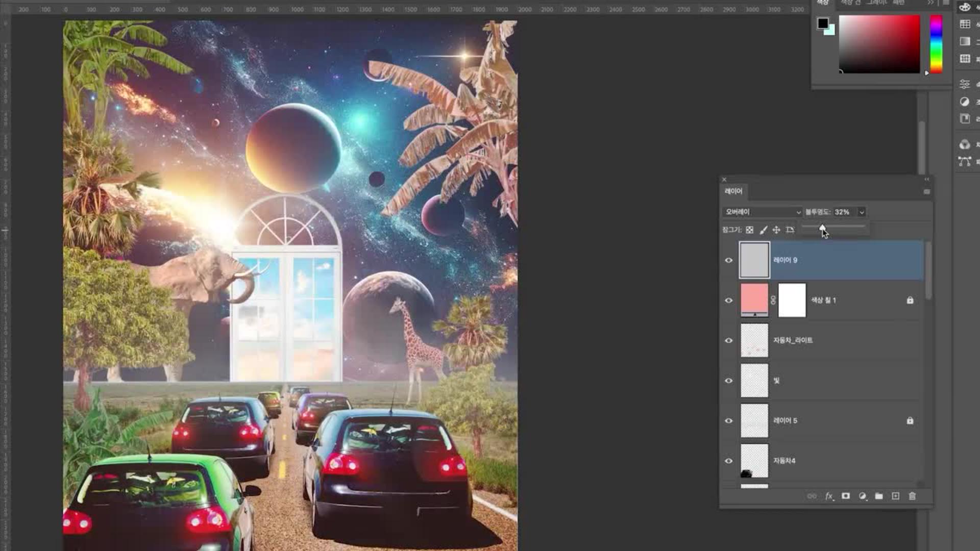Hide the 색상 칠 1 layer

coord(729,300)
